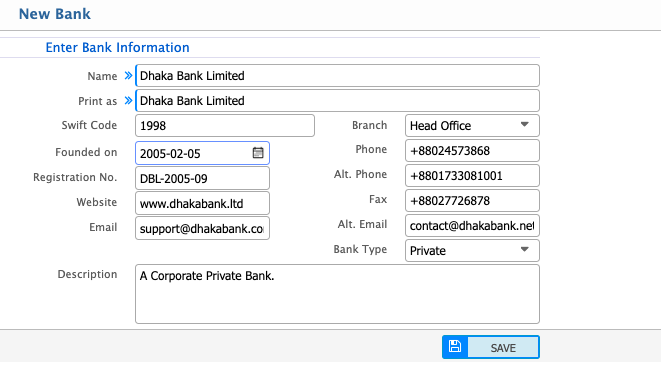Click the Registration No. label
This screenshot has width=661, height=390.
click(x=75, y=177)
